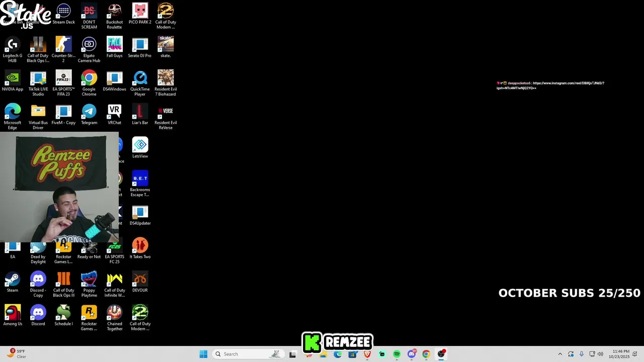
Task: Switch to the Brave browser taskbar icon
Action: point(367,354)
